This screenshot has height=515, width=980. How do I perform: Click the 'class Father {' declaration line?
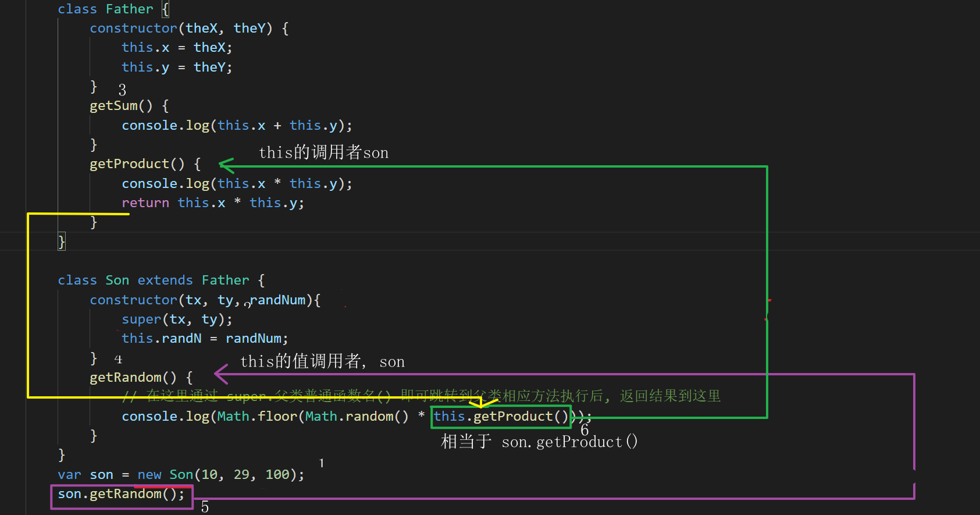113,9
